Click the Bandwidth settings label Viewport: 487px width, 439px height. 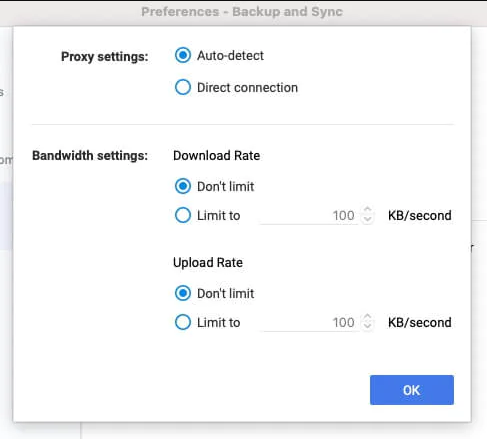pyautogui.click(x=90, y=156)
